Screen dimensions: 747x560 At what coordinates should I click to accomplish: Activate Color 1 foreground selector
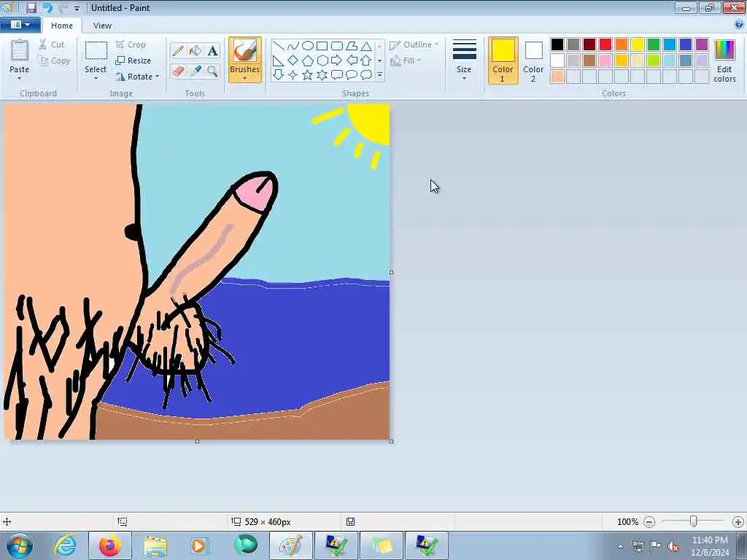pyautogui.click(x=503, y=61)
